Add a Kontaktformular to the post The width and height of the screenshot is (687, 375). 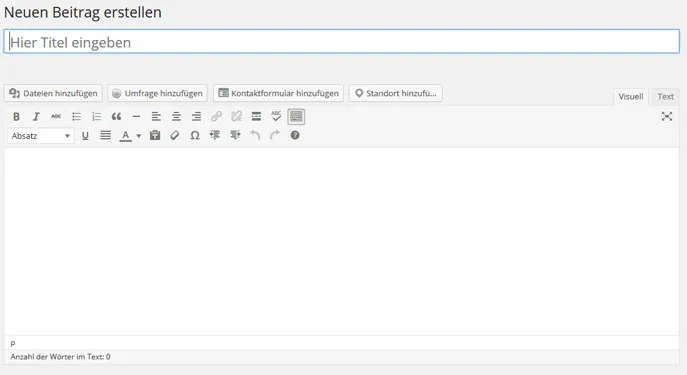coord(279,93)
